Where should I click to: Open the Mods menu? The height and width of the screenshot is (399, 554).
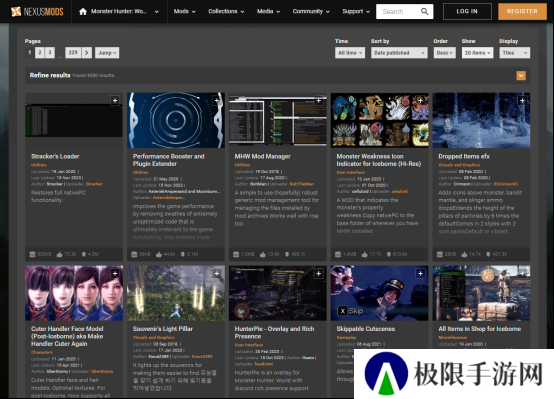184,11
